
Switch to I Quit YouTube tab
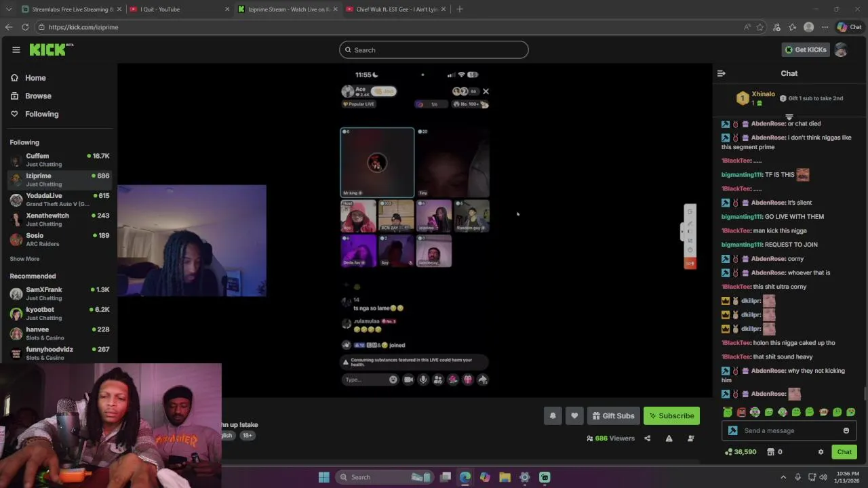click(x=178, y=9)
